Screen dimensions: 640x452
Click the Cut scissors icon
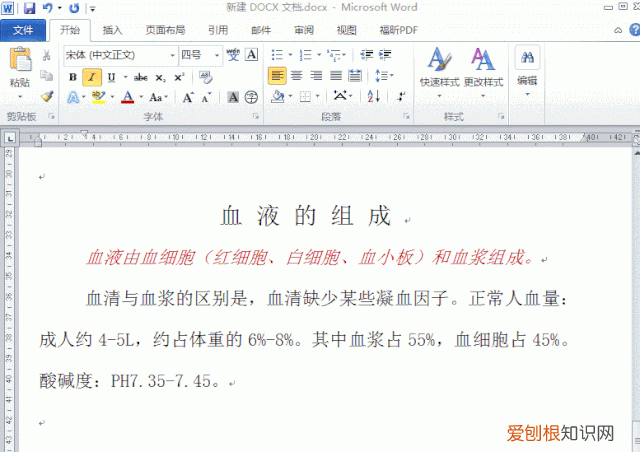click(x=47, y=55)
